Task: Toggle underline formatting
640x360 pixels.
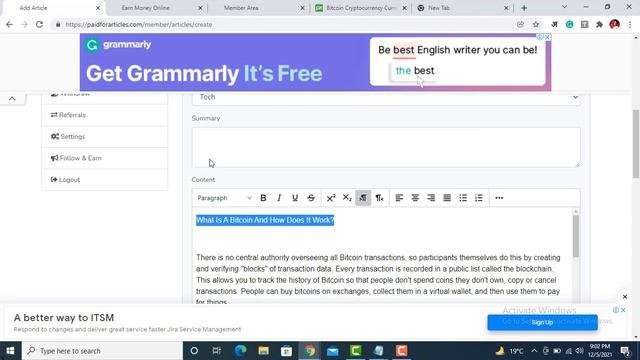Action: coord(295,198)
